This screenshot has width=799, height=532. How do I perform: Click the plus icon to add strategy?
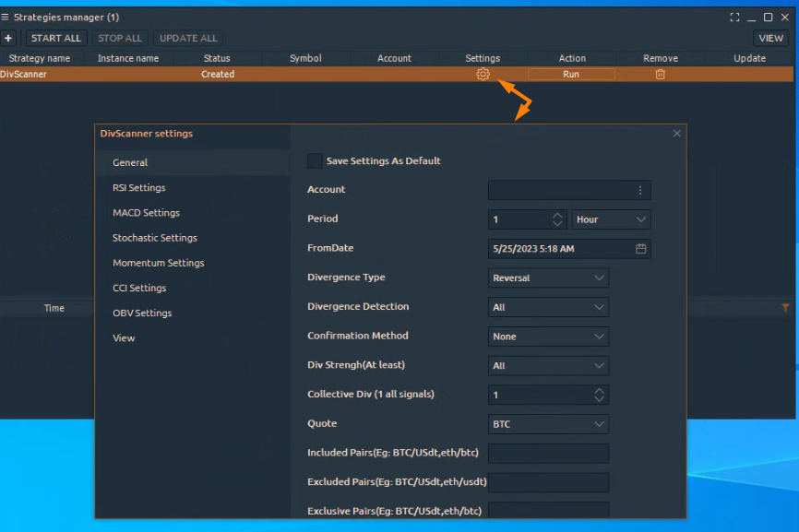coord(8,38)
